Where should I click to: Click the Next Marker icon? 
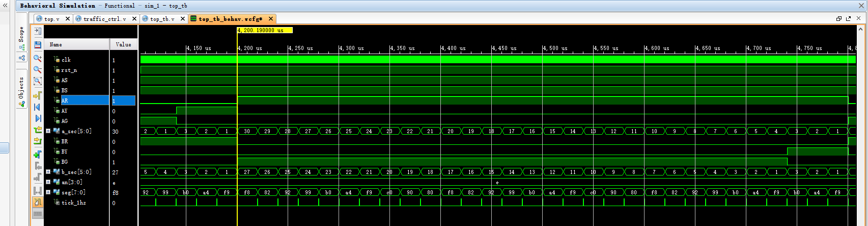pos(38,178)
